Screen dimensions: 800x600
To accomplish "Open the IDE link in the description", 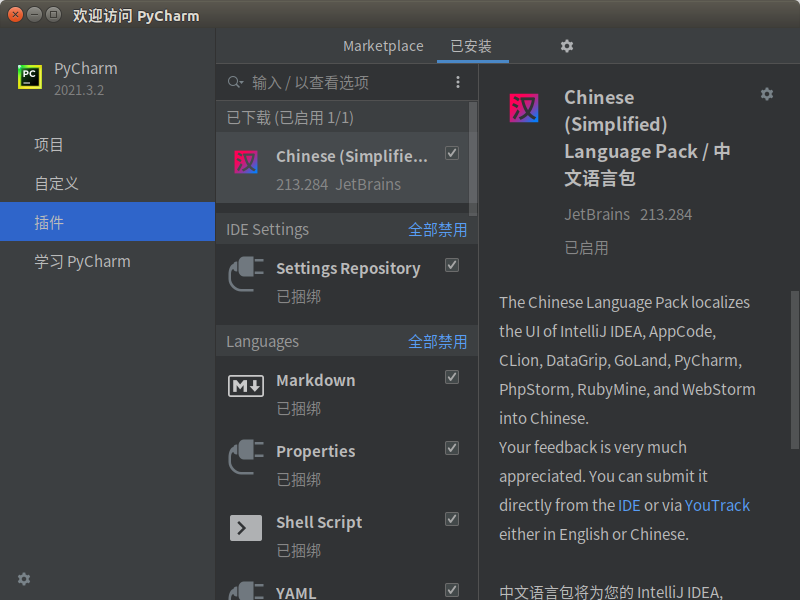I will (x=629, y=505).
